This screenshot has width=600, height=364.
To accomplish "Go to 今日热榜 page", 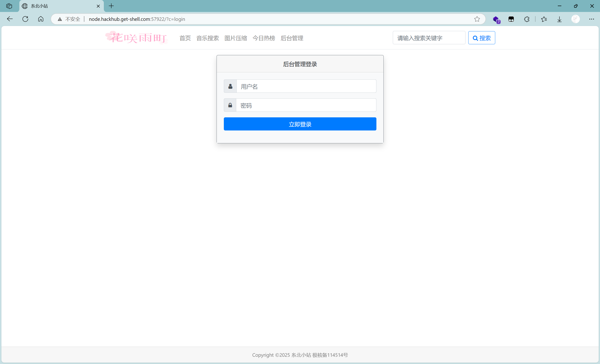I will click(264, 38).
